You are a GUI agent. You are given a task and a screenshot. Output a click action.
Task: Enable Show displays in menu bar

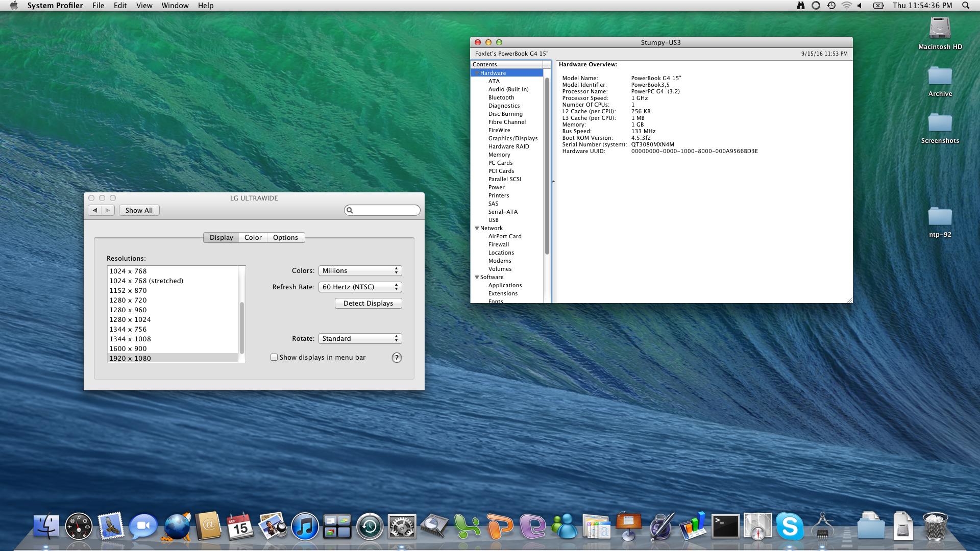(274, 357)
